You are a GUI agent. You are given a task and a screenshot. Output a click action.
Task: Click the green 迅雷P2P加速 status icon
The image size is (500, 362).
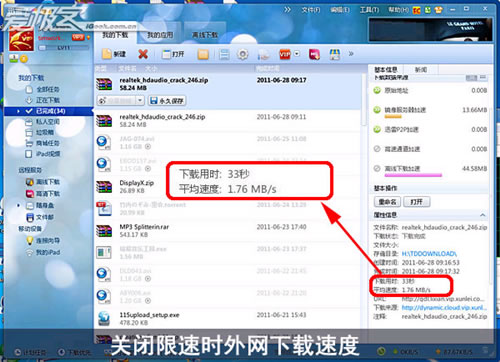click(377, 129)
